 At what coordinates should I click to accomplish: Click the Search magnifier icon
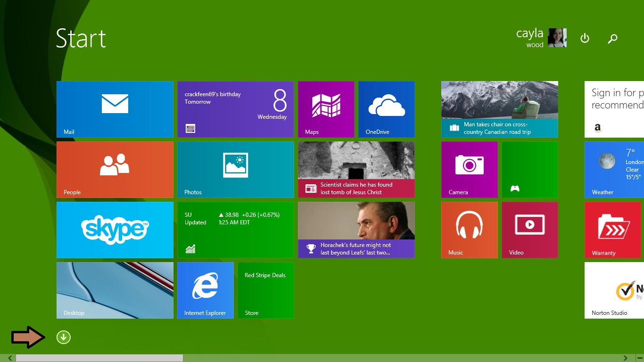[612, 39]
